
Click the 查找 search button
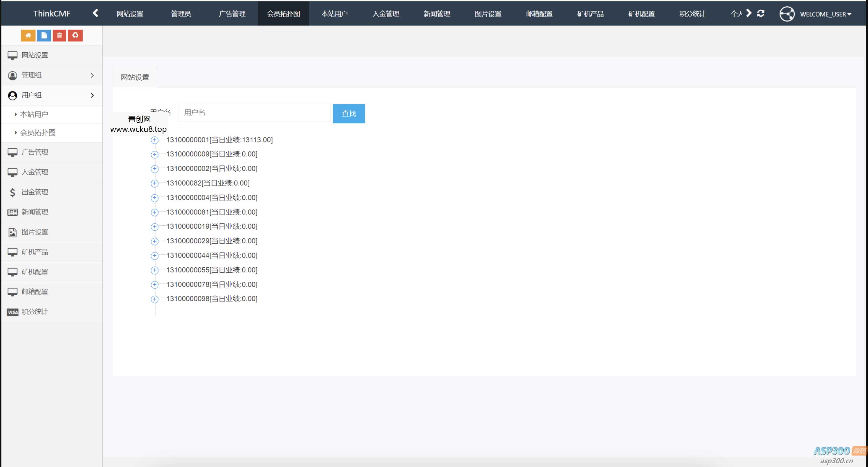click(348, 114)
